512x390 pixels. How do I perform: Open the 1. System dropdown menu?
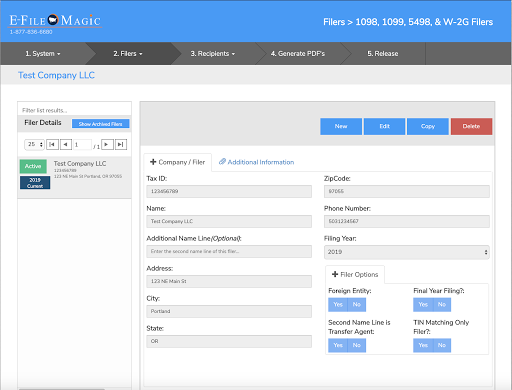[43, 53]
